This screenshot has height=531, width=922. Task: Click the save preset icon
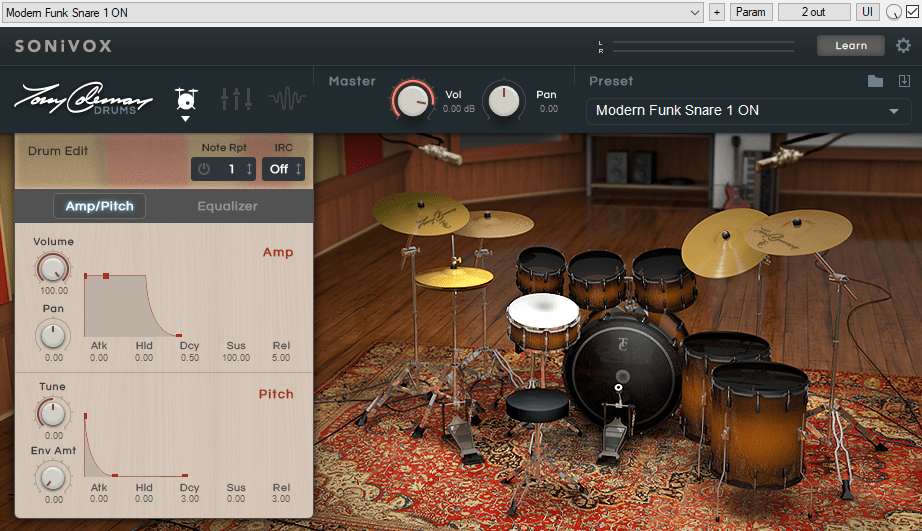[x=904, y=81]
